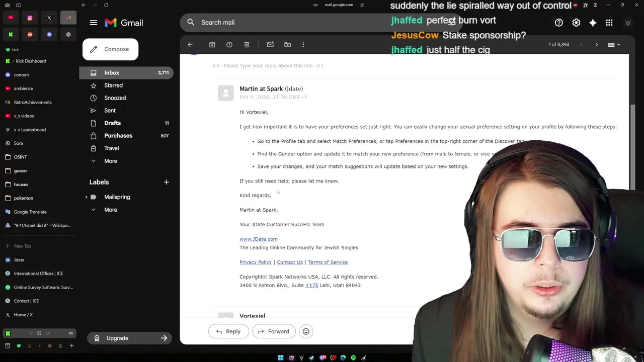
Task: Switch to RetroAchievements tab
Action: (x=39, y=102)
